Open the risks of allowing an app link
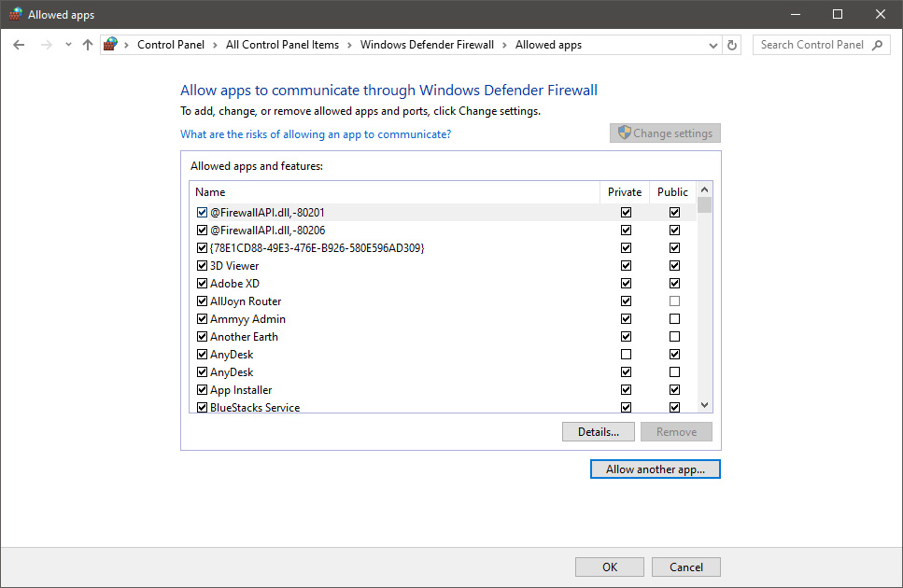Image resolution: width=903 pixels, height=588 pixels. [x=316, y=134]
